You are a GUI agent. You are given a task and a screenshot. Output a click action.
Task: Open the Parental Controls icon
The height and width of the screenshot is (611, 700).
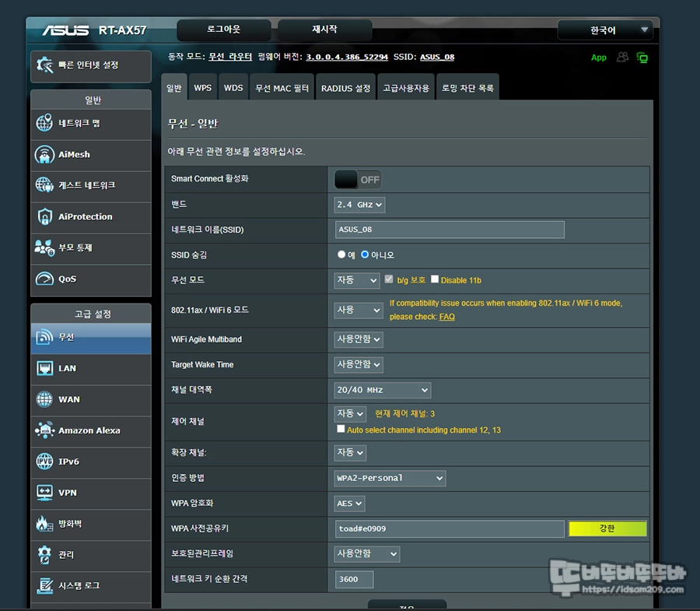(x=44, y=248)
